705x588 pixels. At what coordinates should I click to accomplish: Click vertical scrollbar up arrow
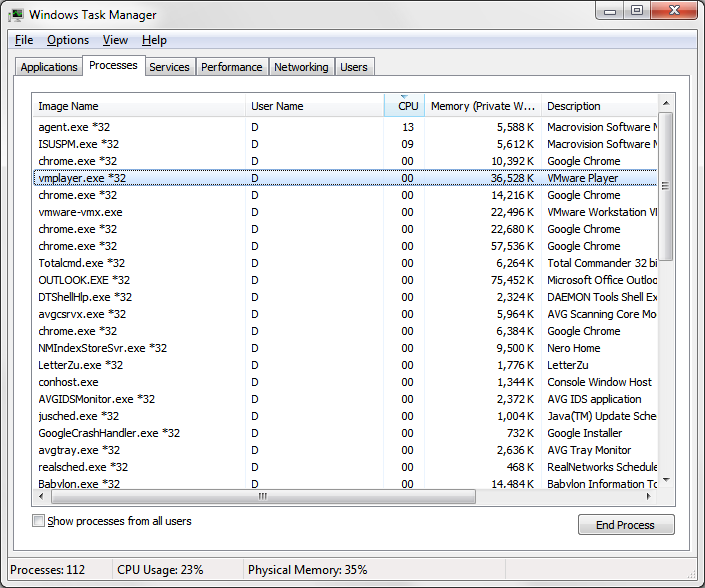pyautogui.click(x=665, y=103)
